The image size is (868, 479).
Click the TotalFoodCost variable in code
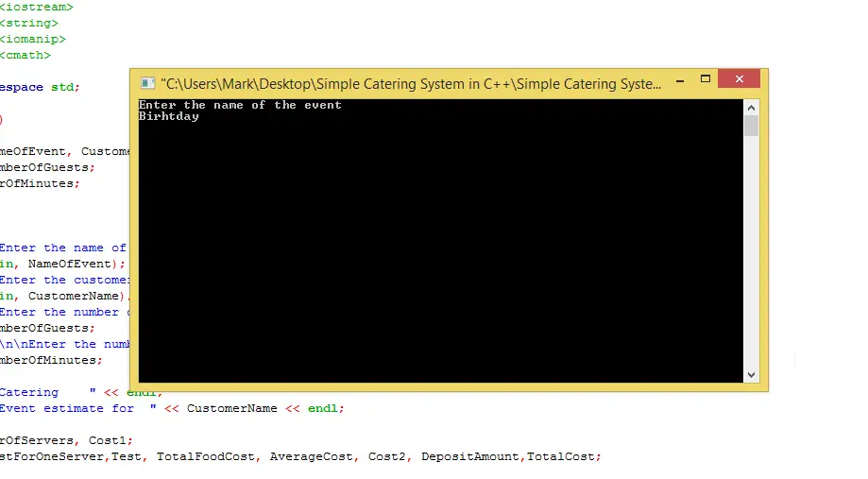click(x=205, y=456)
